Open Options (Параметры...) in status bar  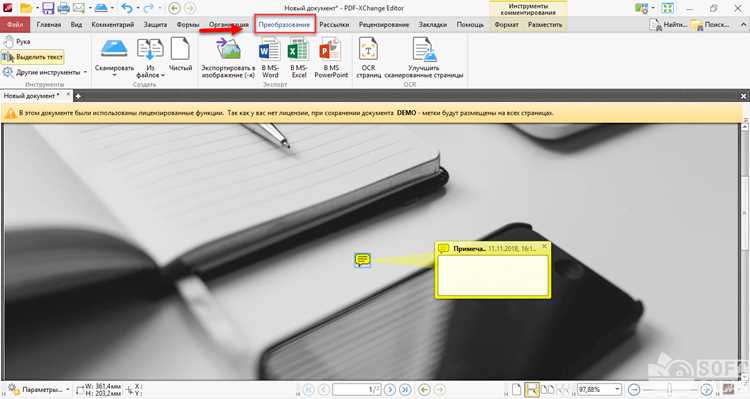pyautogui.click(x=38, y=389)
